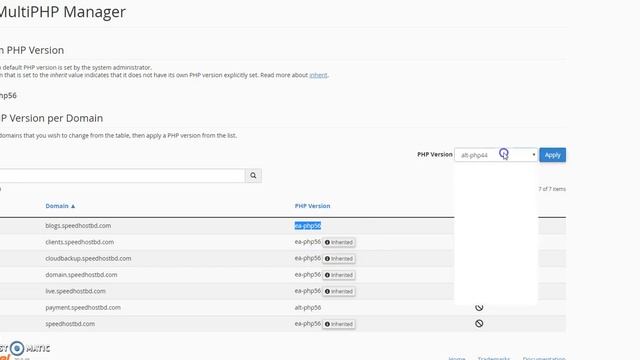Open the Home footer link
The image size is (640, 360).
[x=457, y=358]
